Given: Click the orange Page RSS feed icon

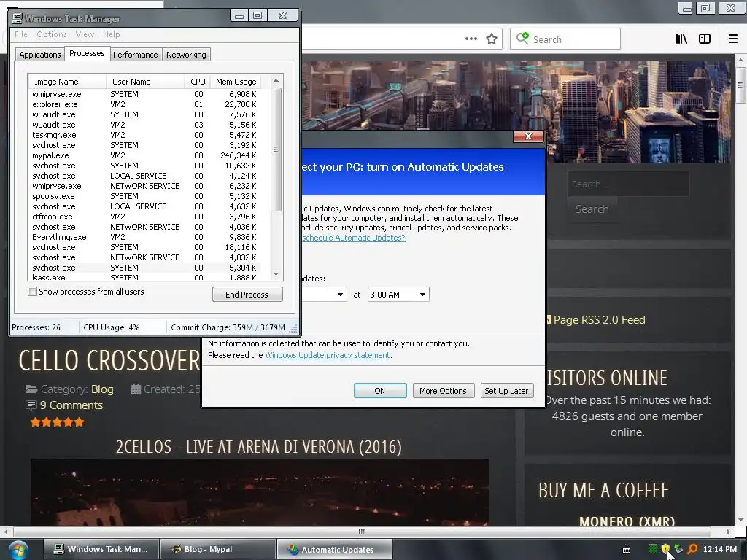Looking at the screenshot, I should point(549,320).
